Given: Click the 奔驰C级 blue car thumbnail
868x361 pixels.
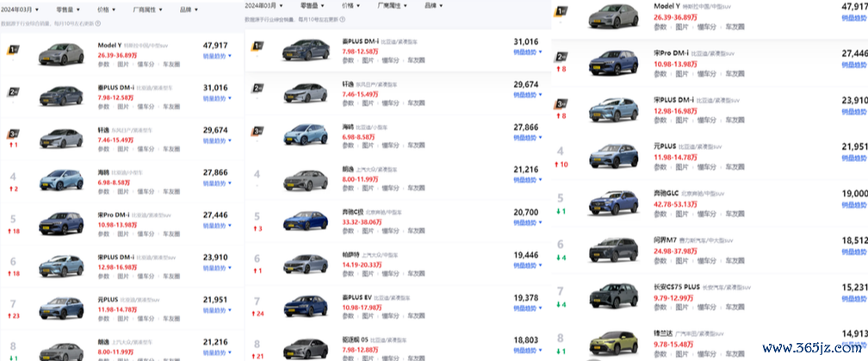Looking at the screenshot, I should pyautogui.click(x=307, y=219).
